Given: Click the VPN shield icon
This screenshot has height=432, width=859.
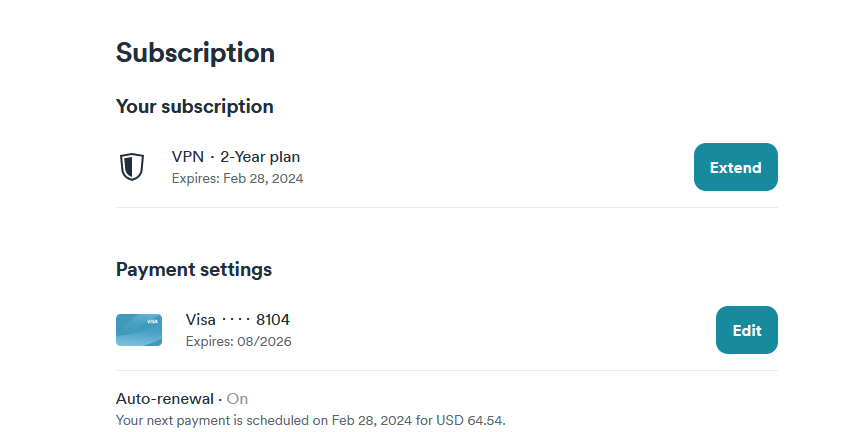Looking at the screenshot, I should 132,167.
